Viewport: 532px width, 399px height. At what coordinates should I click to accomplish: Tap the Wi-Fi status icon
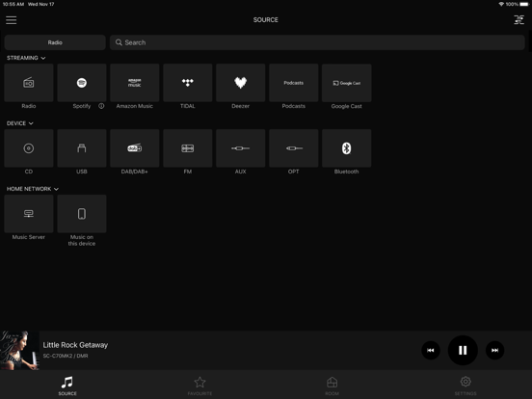point(501,4)
